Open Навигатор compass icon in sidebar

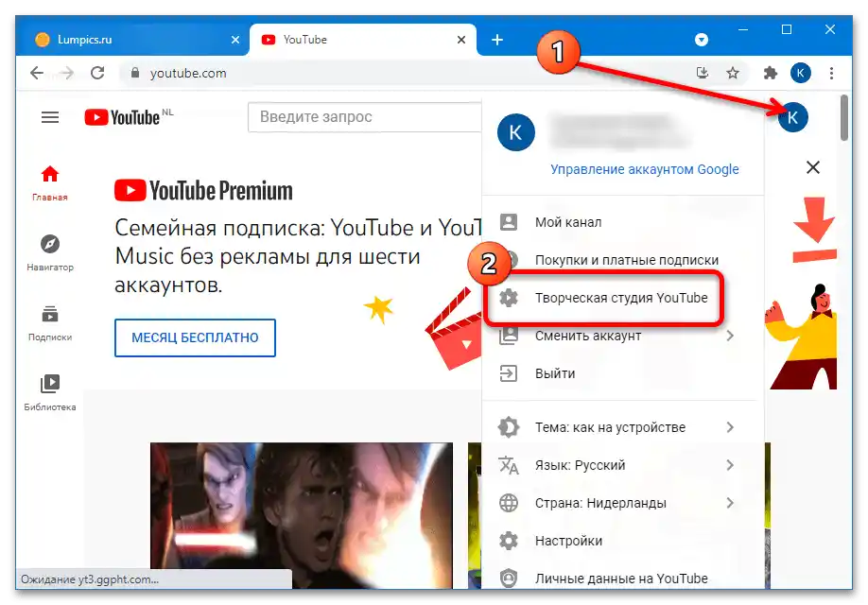(50, 244)
